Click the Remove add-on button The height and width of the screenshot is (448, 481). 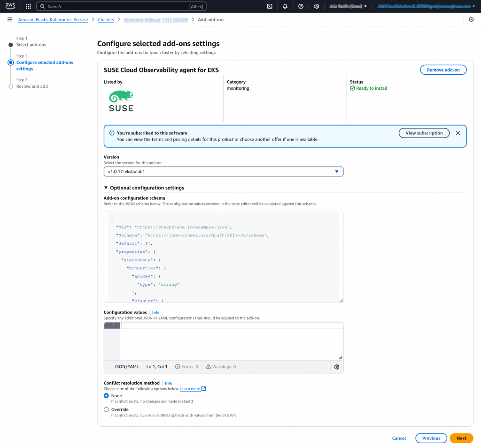[x=443, y=70]
